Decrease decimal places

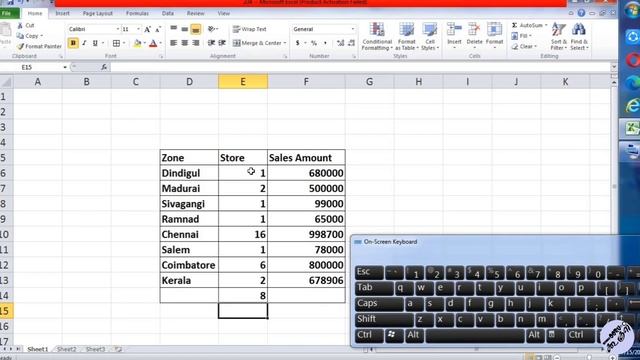351,43
